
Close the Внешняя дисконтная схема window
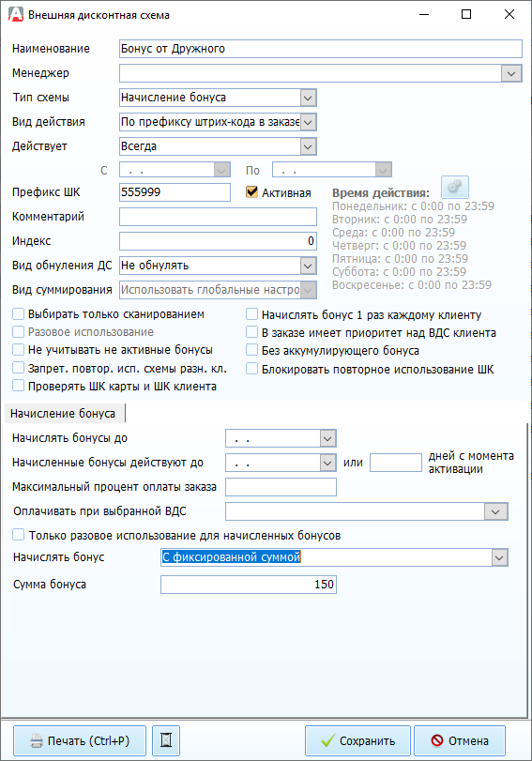click(509, 15)
